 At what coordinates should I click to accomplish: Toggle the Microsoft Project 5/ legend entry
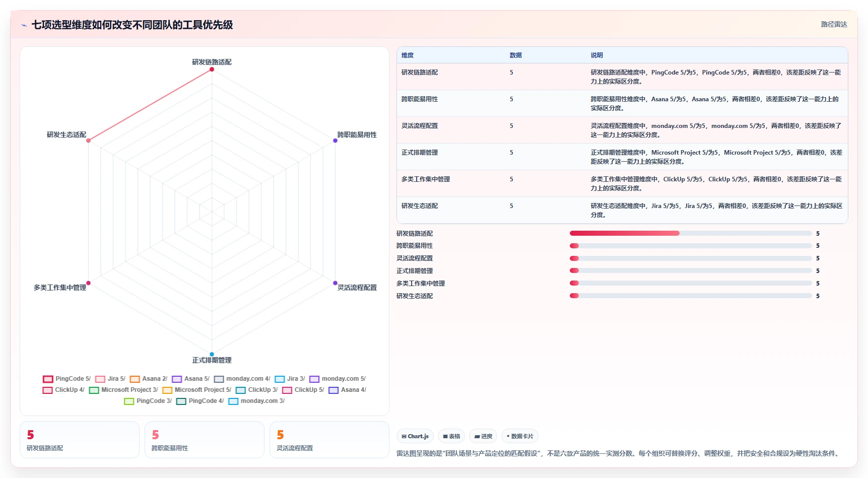pyautogui.click(x=196, y=390)
